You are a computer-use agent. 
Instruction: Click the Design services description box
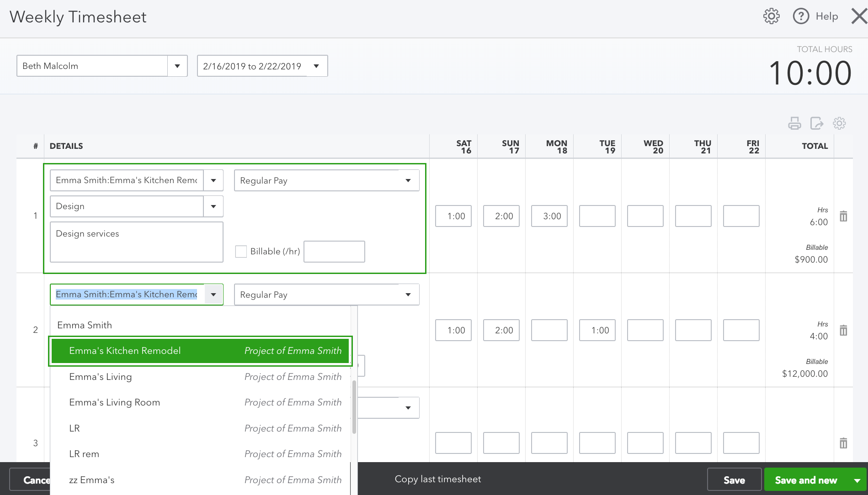coord(137,242)
